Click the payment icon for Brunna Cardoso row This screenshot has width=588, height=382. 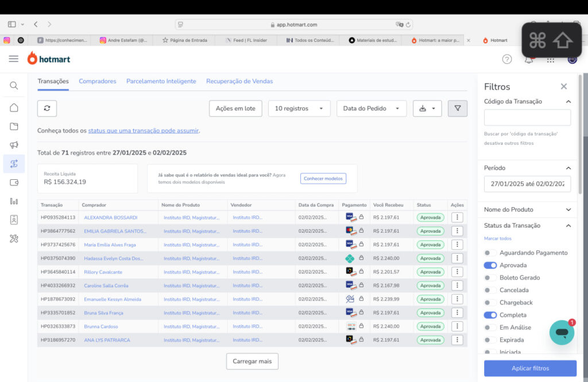351,326
